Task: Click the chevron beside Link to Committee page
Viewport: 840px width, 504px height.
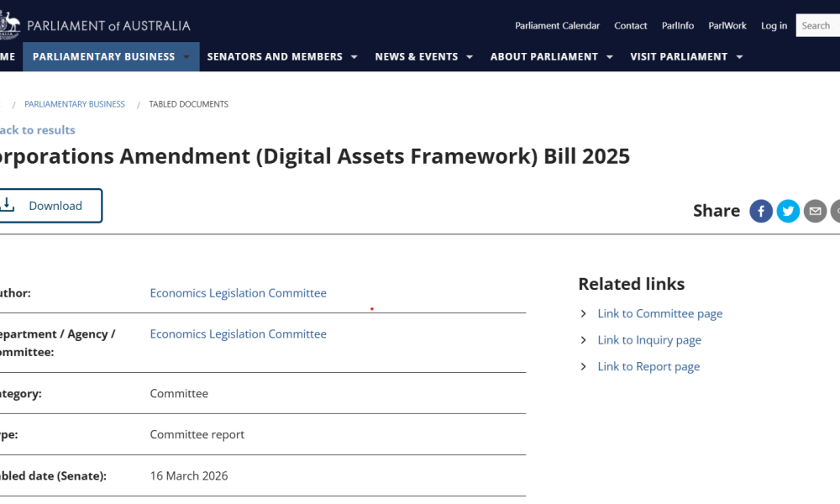Action: 583,313
